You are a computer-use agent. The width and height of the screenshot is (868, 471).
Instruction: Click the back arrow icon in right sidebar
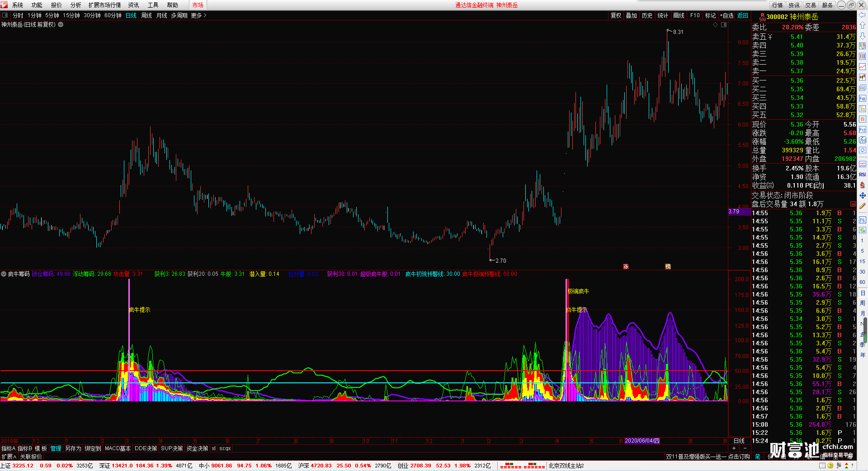point(863,15)
